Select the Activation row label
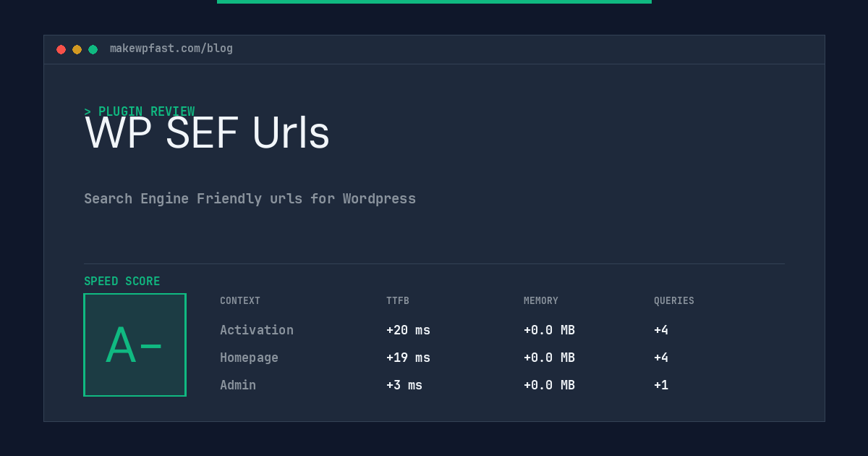868x456 pixels. point(257,330)
